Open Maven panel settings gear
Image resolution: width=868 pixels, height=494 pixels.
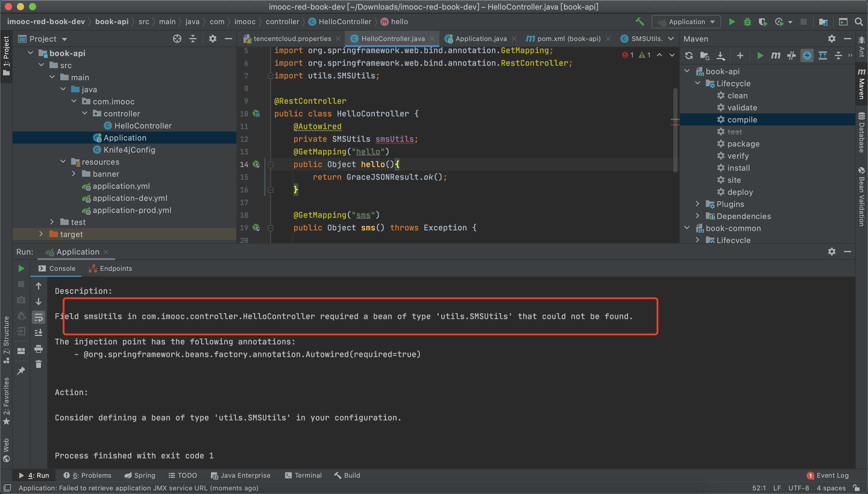tap(831, 39)
